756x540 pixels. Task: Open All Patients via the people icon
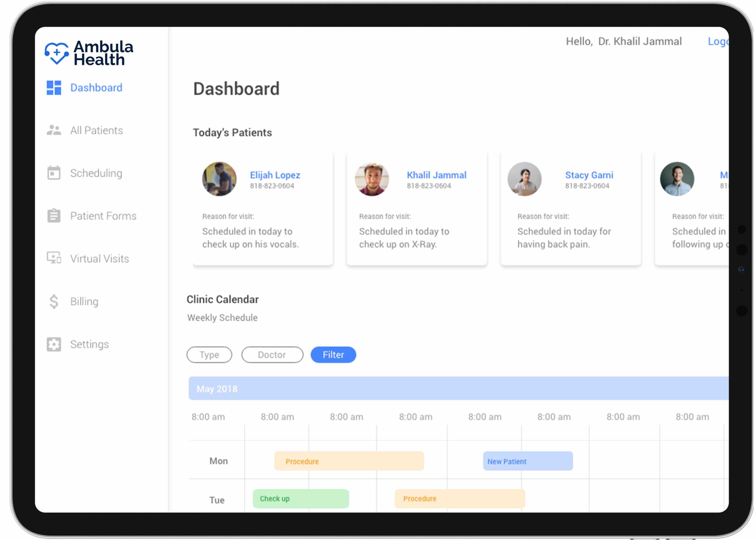(x=54, y=130)
